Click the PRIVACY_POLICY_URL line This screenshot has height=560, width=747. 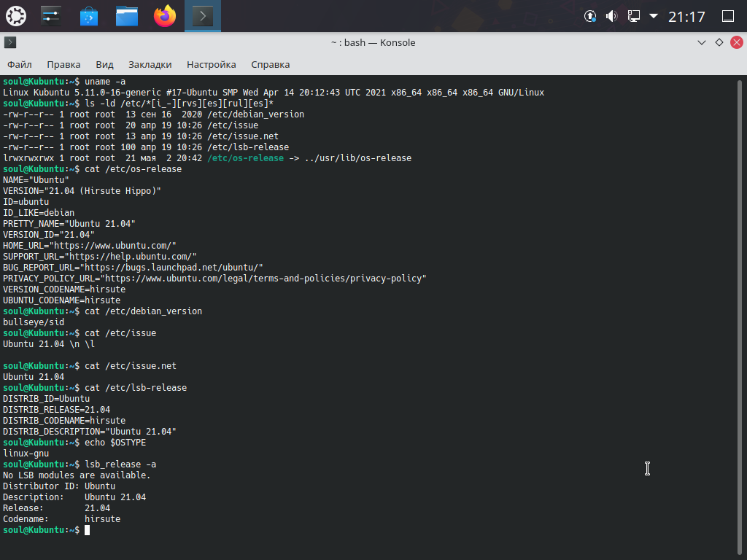pyautogui.click(x=215, y=279)
